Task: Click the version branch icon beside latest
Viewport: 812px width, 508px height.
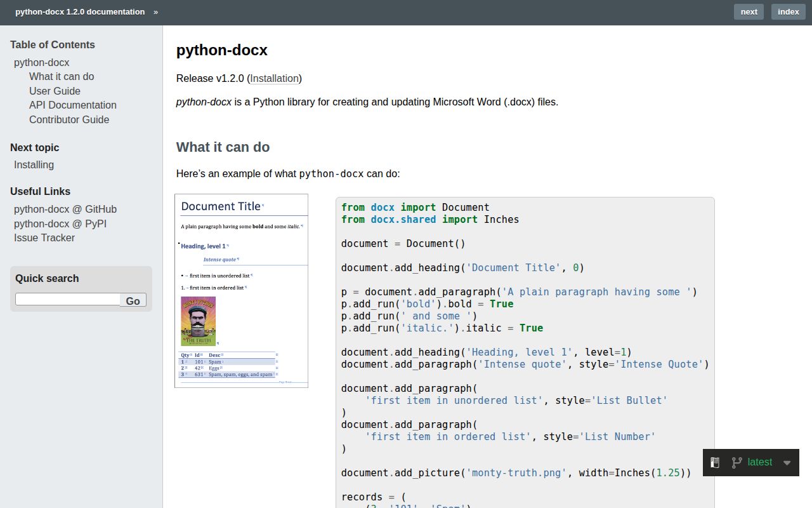Action: pos(737,462)
